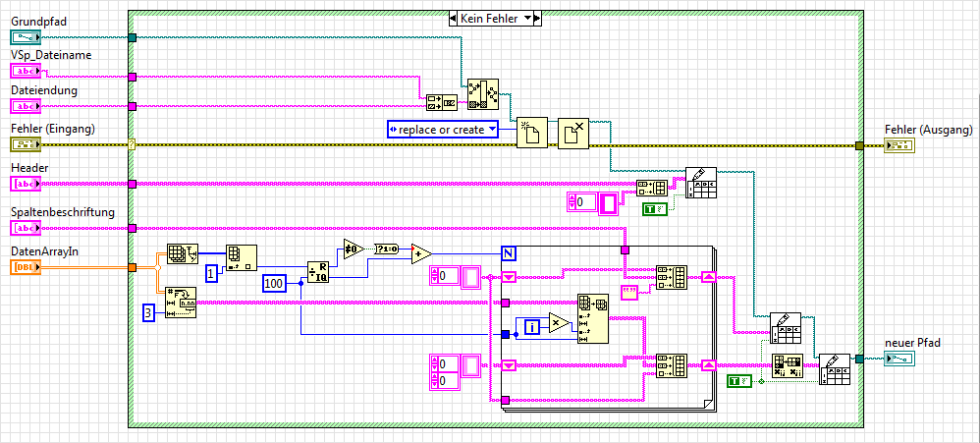
Task: Click the Array Subset node inside the loop
Action: 593,318
